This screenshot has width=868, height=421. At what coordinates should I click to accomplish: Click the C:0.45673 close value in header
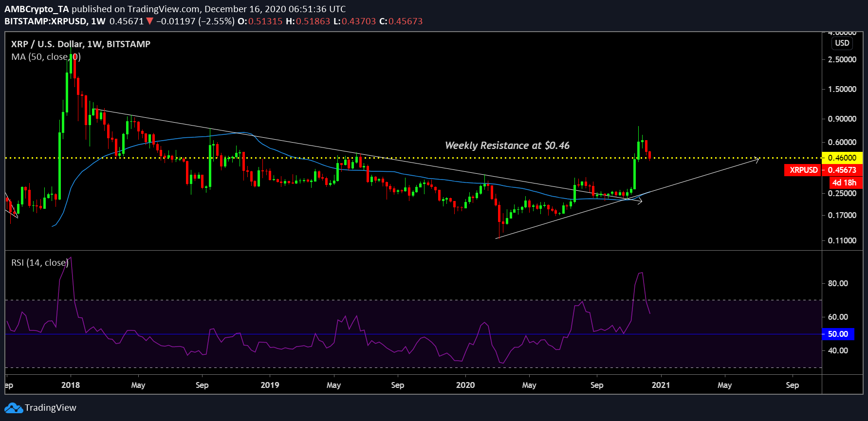pyautogui.click(x=401, y=21)
